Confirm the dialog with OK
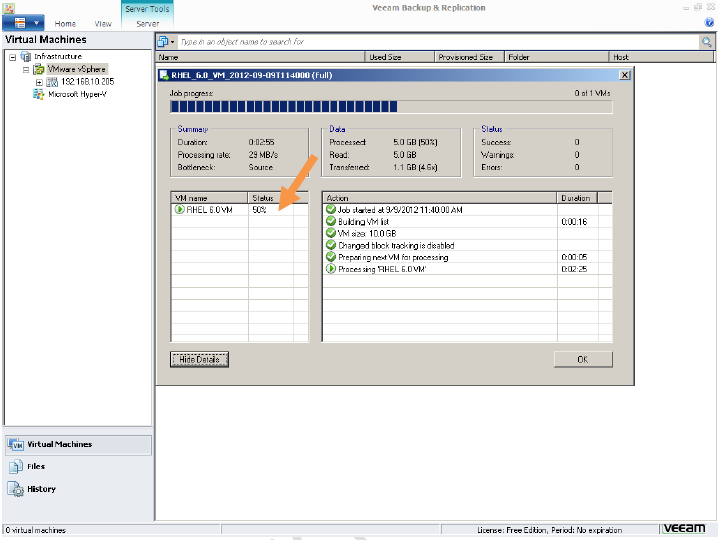The height and width of the screenshot is (540, 721). (x=583, y=359)
